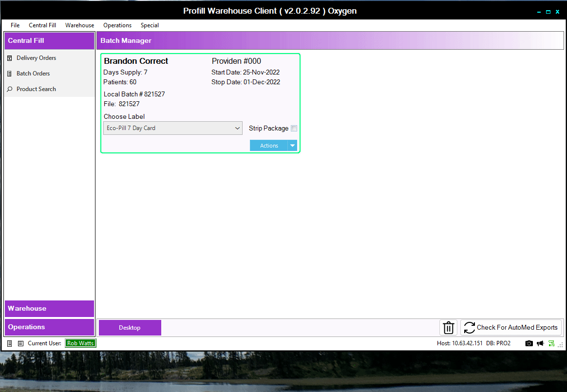Click the Batch Orders sidebar icon
The image size is (567, 392).
point(10,74)
